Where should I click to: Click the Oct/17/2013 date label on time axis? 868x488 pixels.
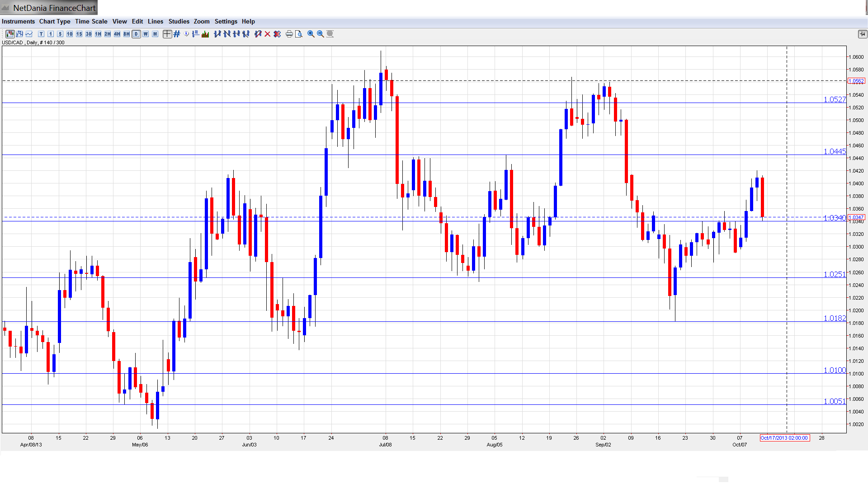784,438
